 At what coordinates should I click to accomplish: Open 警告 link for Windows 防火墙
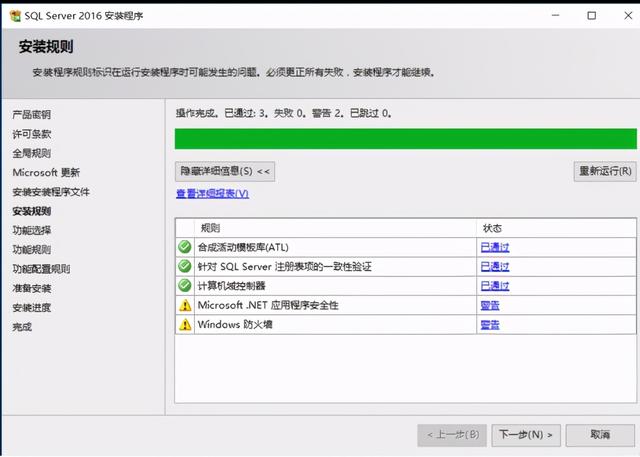[490, 325]
